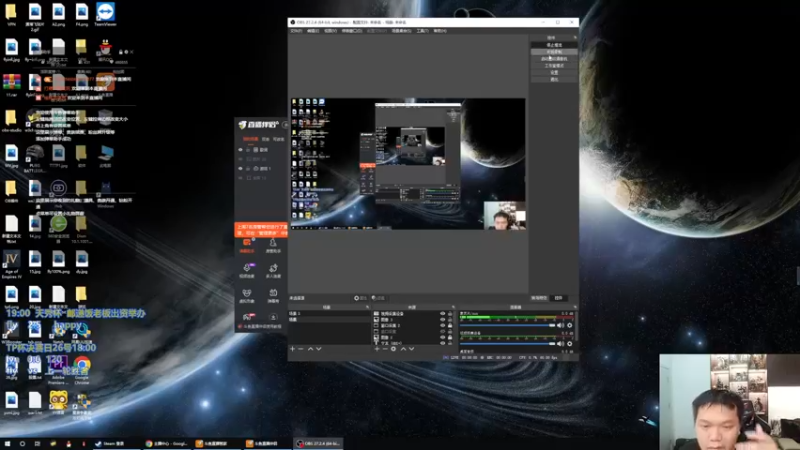Switch to the 控件 dock tab
Viewport: 800px width, 450px height.
pos(559,298)
